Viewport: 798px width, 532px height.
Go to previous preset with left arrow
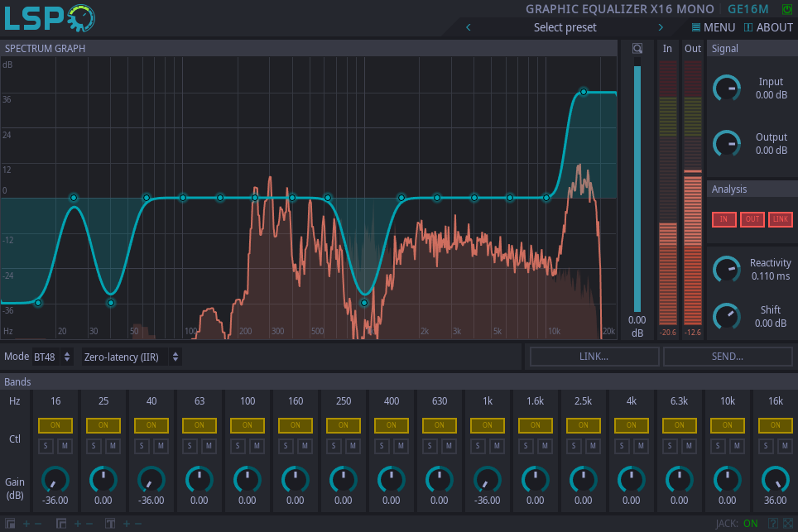(x=469, y=27)
